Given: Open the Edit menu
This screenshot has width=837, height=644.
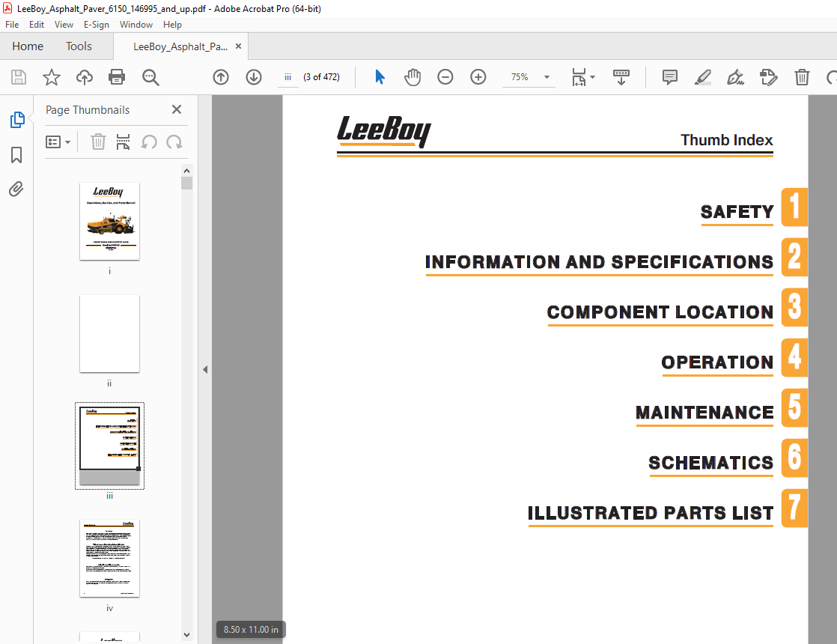Looking at the screenshot, I should (x=36, y=25).
